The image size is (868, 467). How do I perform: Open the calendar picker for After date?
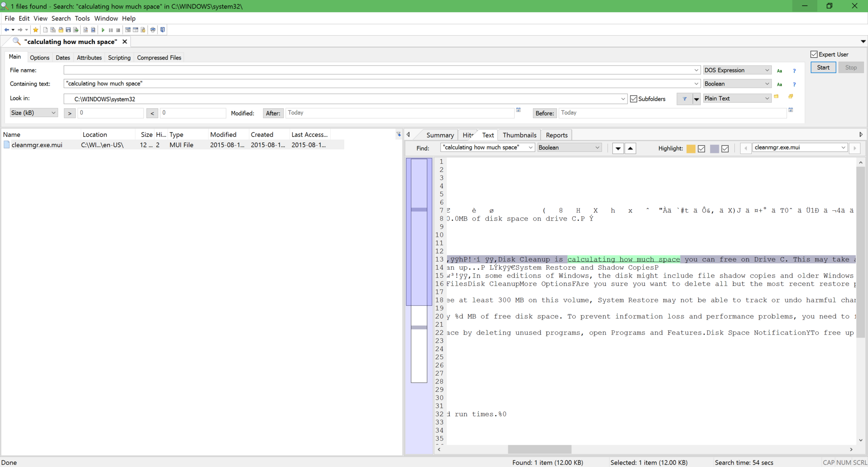pyautogui.click(x=518, y=110)
